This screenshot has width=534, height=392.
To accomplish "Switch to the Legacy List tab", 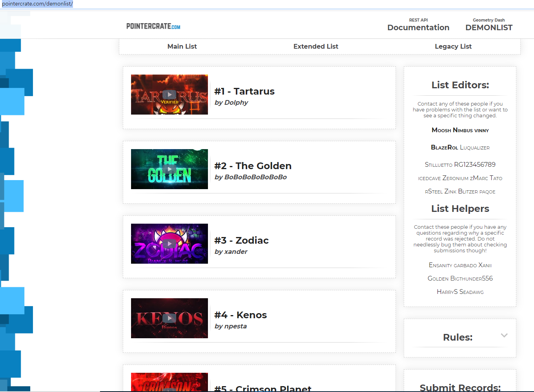I will (x=453, y=46).
